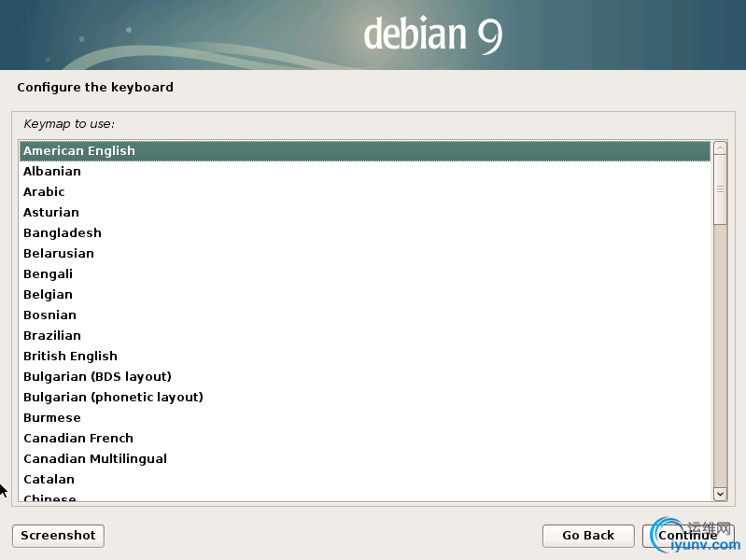The image size is (746, 560).
Task: Choose Canadian Multilingual layout
Action: [365, 458]
